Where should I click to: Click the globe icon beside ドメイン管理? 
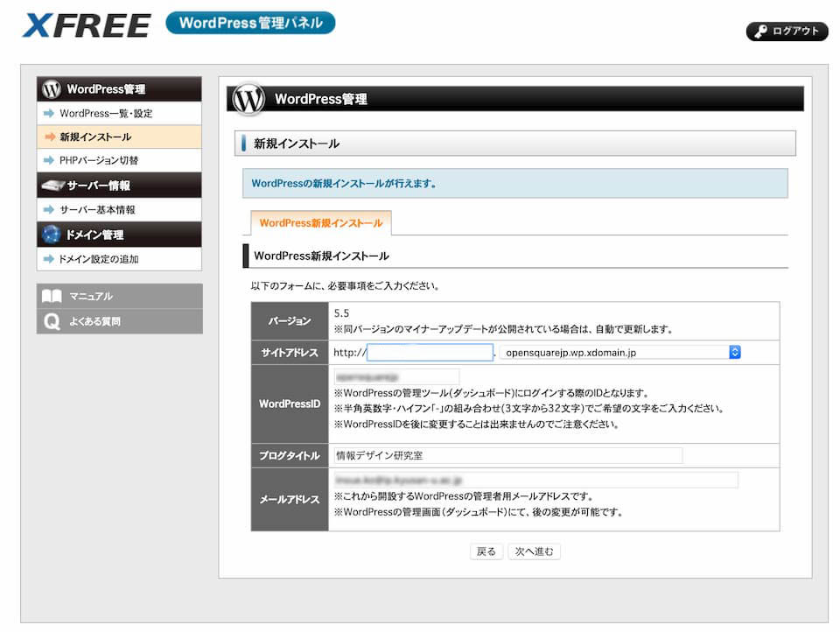coord(52,235)
